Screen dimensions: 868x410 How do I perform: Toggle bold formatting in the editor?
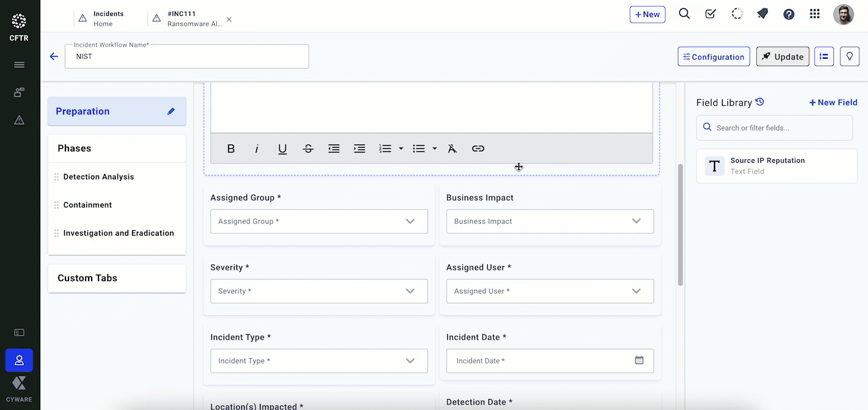[x=231, y=149]
